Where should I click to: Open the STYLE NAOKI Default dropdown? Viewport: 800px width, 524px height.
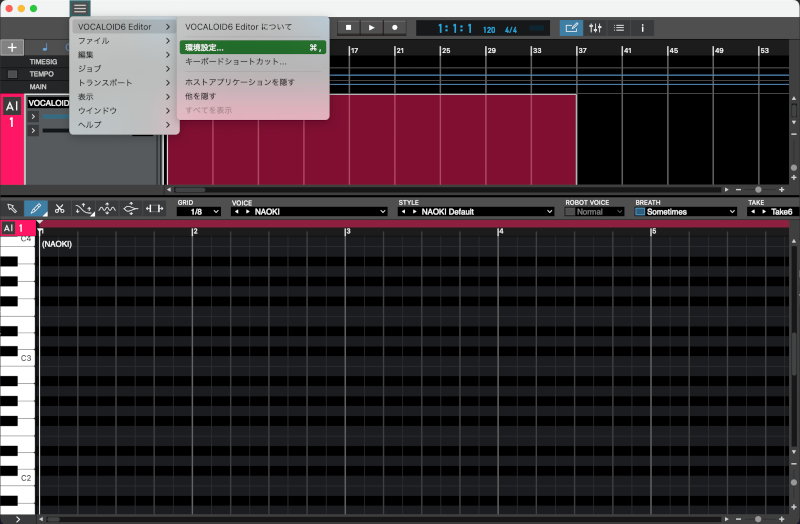pyautogui.click(x=487, y=212)
